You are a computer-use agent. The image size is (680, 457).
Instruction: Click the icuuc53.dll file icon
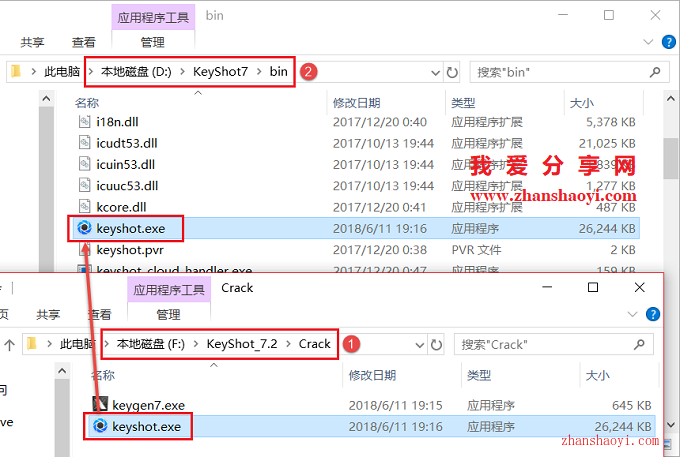coord(84,185)
